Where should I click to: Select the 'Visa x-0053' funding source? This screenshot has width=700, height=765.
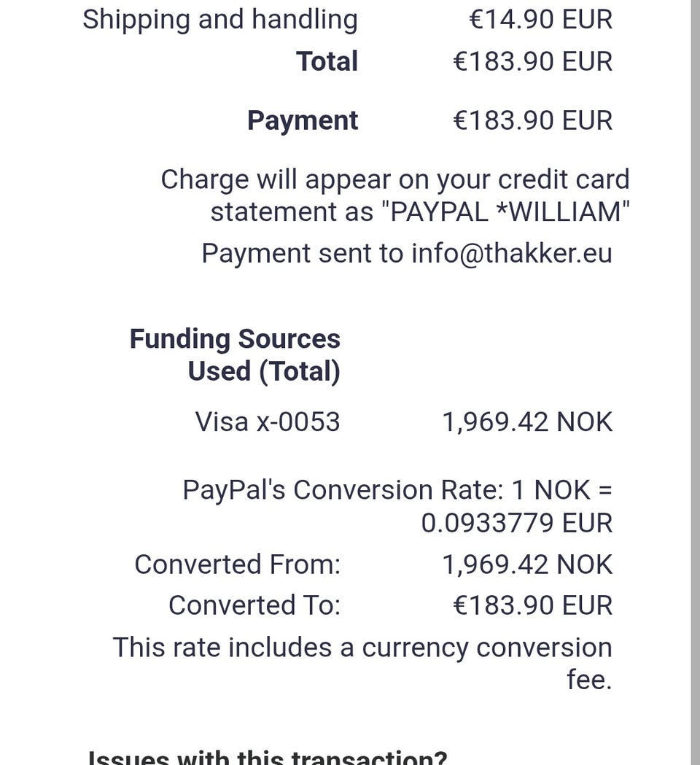click(x=267, y=422)
